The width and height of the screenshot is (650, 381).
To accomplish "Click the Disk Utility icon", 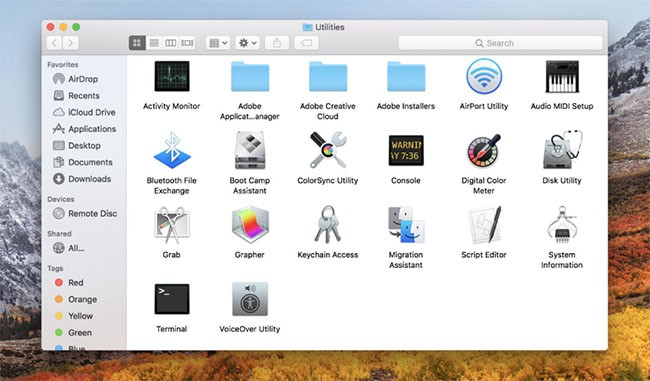I will 562,150.
